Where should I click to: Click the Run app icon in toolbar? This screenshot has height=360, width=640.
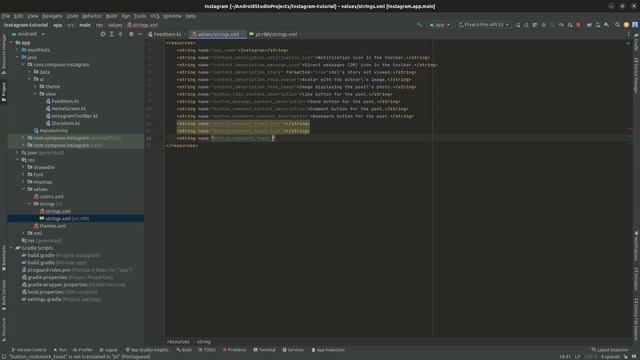click(518, 25)
